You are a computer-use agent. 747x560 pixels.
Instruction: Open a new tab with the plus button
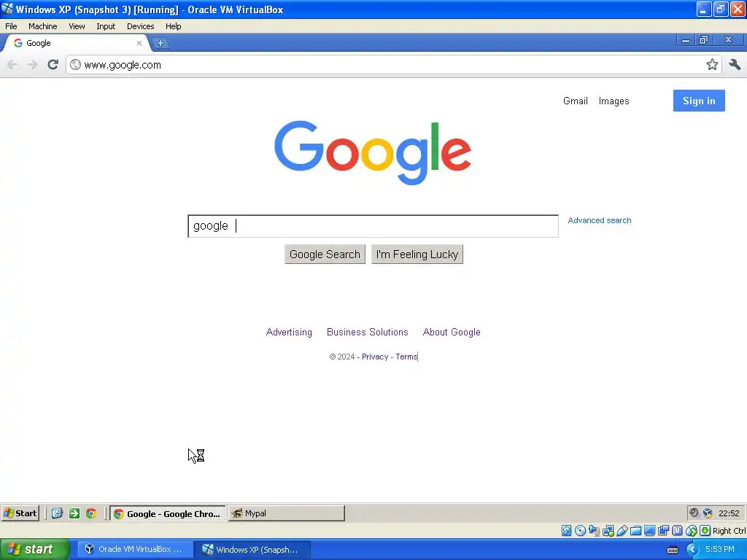point(160,43)
